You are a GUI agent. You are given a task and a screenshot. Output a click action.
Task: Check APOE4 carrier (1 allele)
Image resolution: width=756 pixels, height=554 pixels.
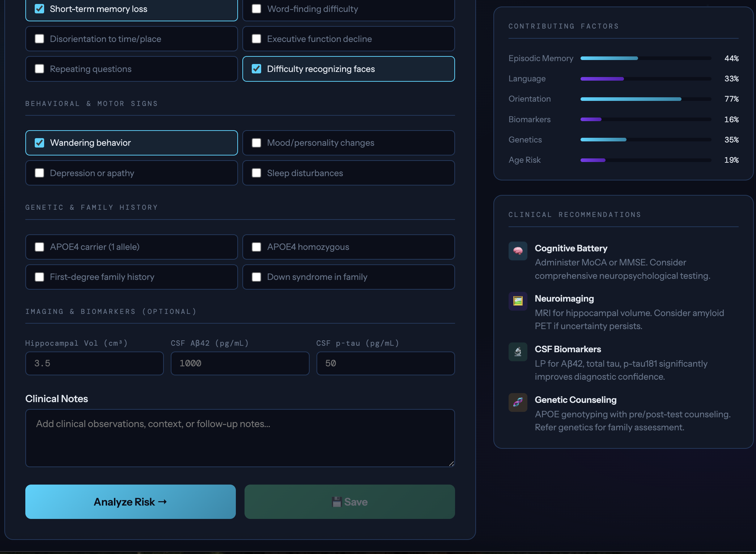pos(39,247)
